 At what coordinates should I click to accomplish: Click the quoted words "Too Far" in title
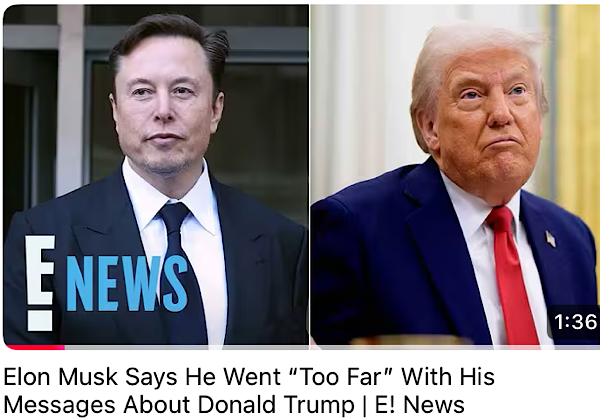[341, 376]
